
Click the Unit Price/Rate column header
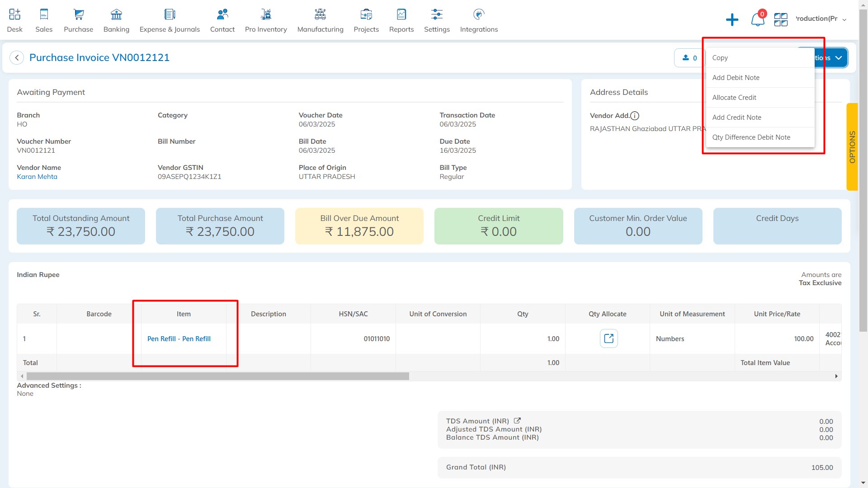click(x=777, y=314)
